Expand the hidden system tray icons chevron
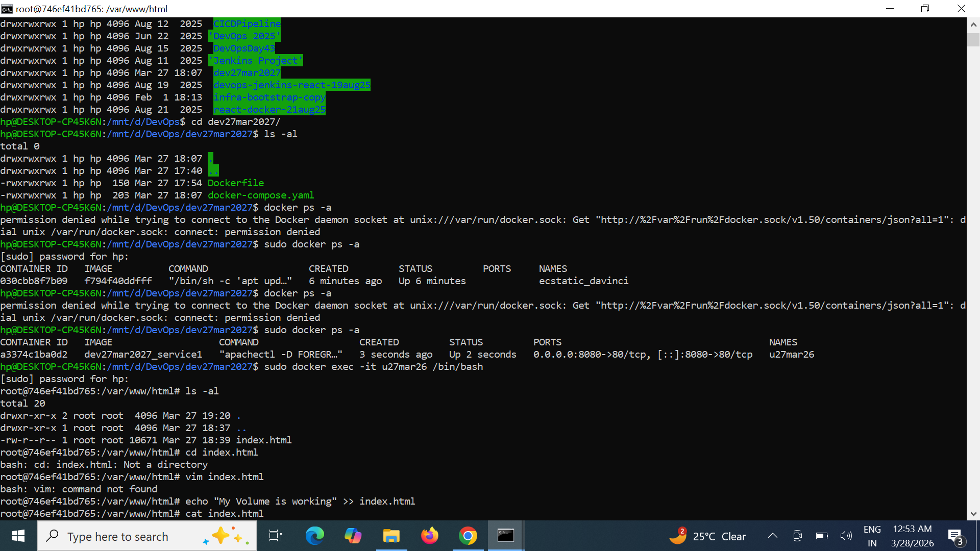 coord(773,536)
